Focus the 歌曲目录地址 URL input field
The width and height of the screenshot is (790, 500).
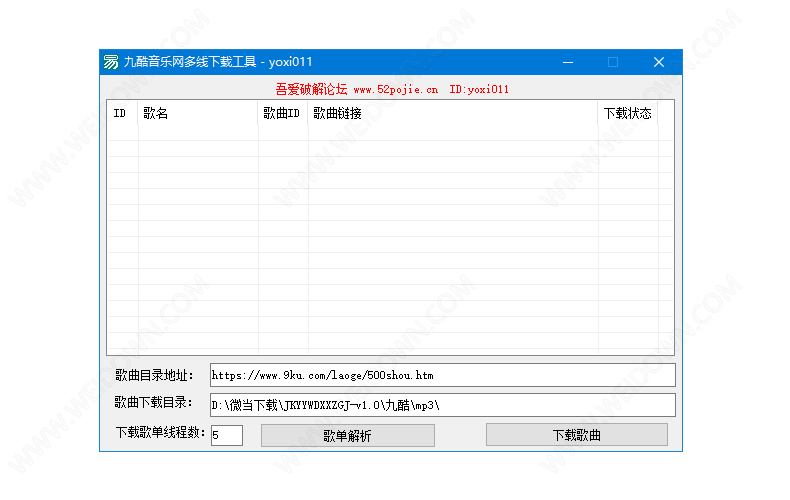click(x=442, y=376)
